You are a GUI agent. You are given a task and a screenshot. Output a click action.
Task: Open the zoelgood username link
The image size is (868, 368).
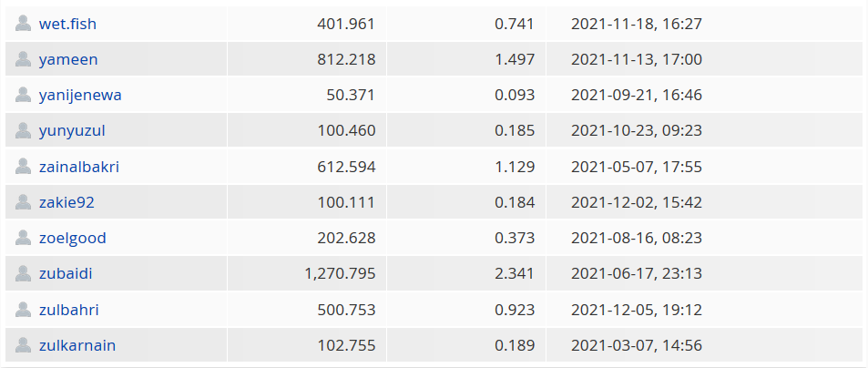coord(73,238)
